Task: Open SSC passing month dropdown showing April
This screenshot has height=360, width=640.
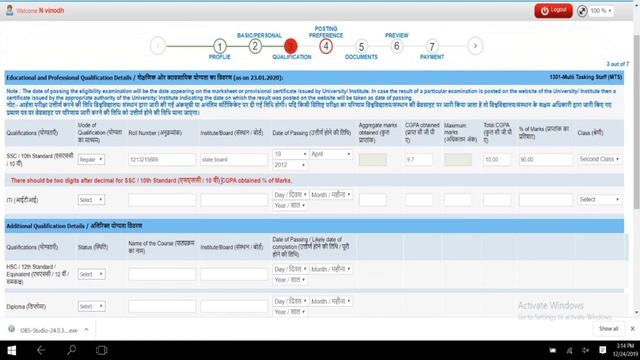Action: [x=331, y=154]
